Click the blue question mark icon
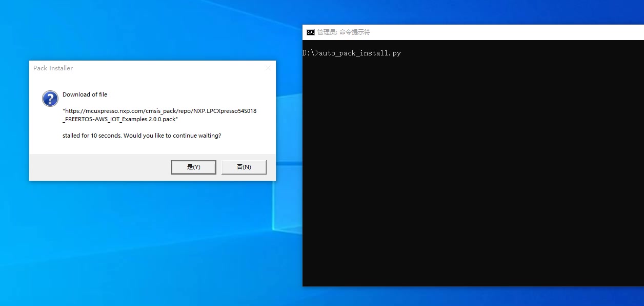644x306 pixels. coord(50,98)
